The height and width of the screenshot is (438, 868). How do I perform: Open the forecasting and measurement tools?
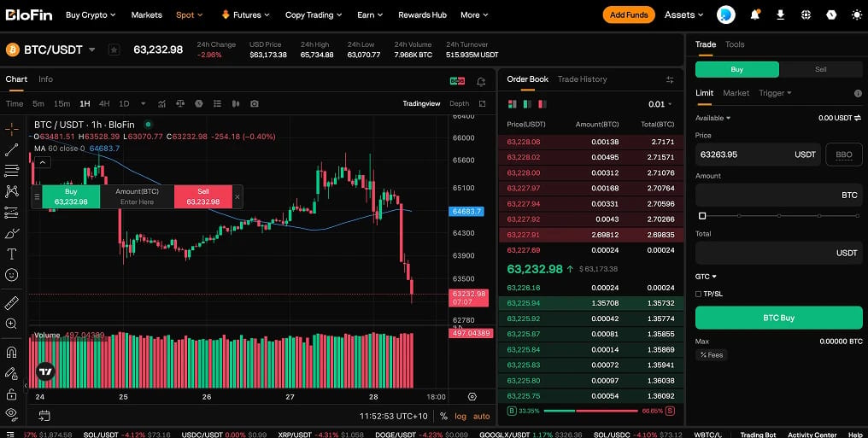12,213
